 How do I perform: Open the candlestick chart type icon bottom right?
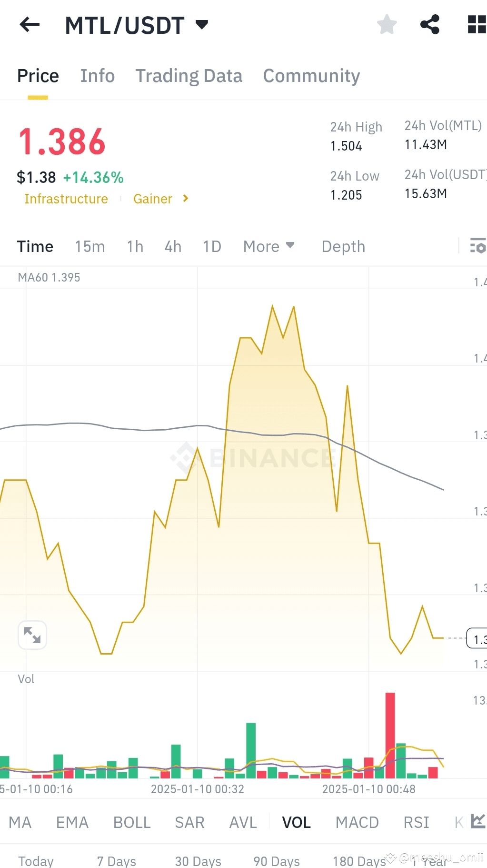[x=477, y=822]
